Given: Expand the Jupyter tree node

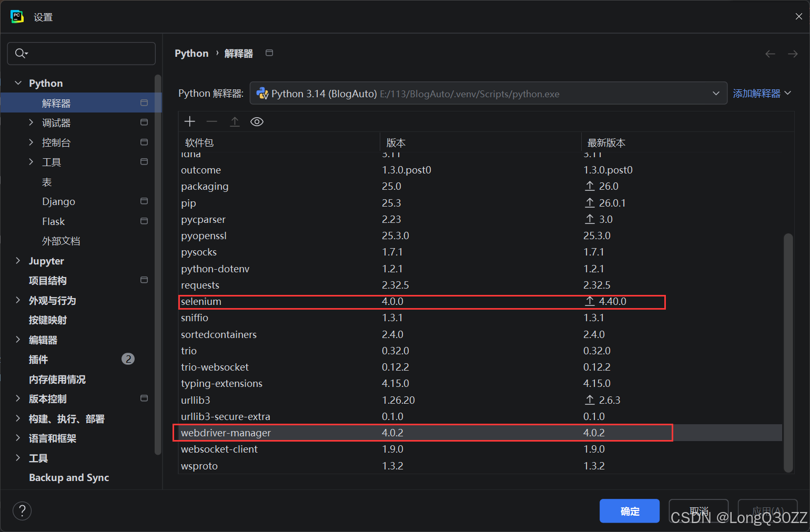Looking at the screenshot, I should pos(18,261).
